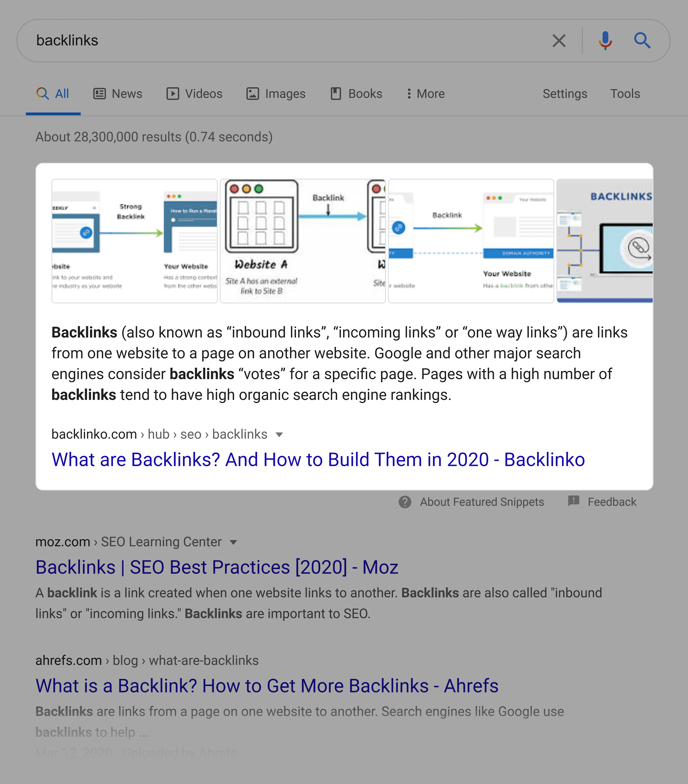
Task: Click the moz.com breadcrumb text
Action: click(x=129, y=542)
